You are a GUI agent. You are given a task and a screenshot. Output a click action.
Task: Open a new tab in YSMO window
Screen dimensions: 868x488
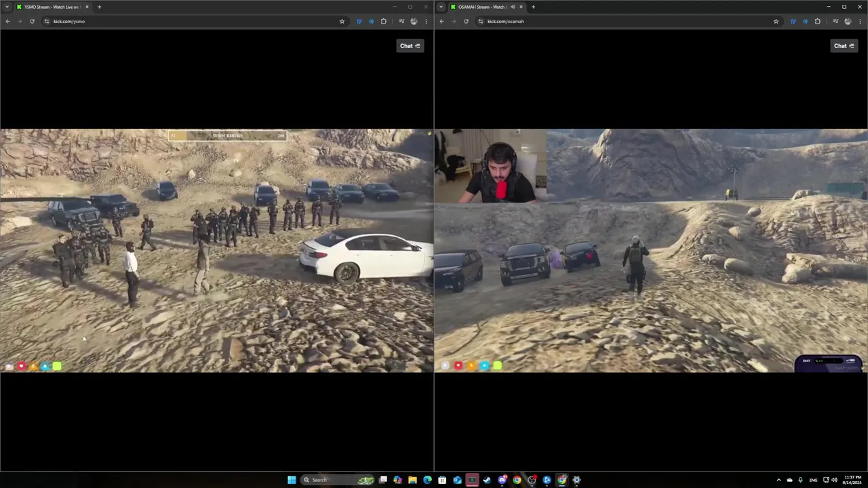click(x=99, y=7)
